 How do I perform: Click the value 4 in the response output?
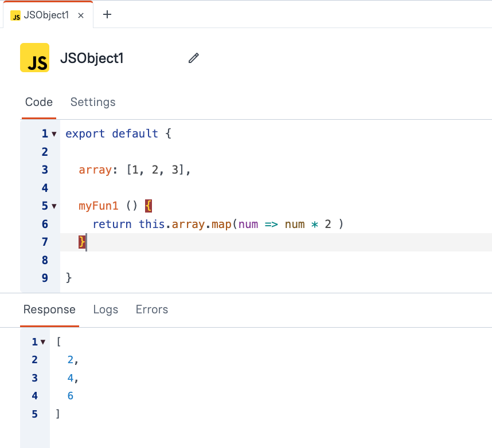(71, 378)
